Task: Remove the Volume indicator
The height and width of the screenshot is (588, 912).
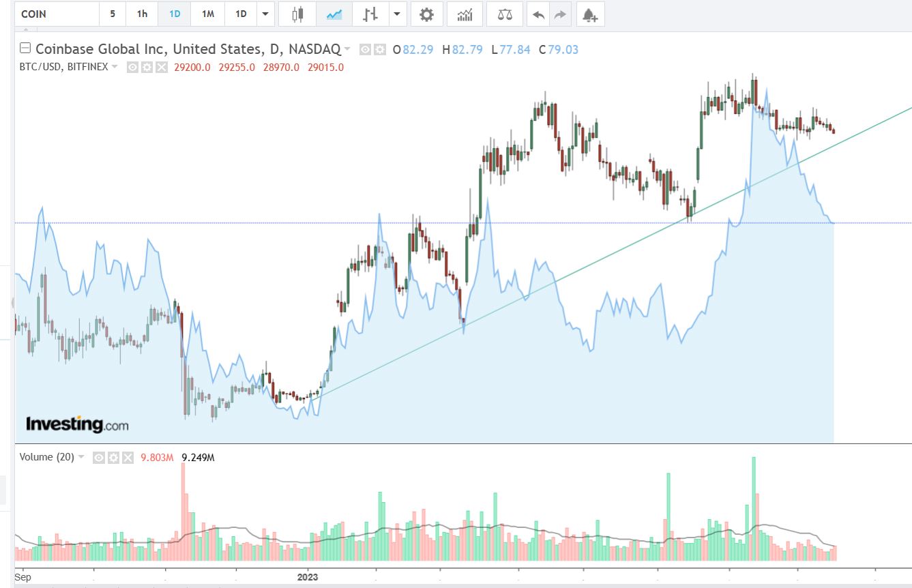Action: [x=128, y=457]
